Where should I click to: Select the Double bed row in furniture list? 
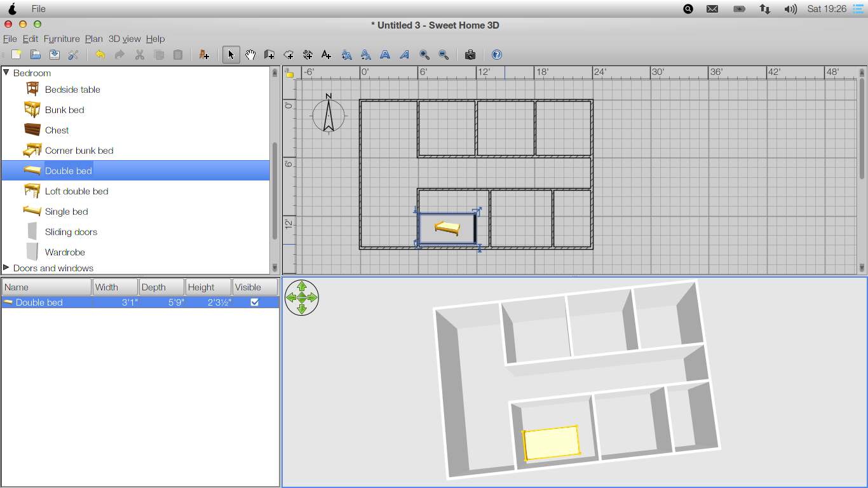pyautogui.click(x=140, y=302)
